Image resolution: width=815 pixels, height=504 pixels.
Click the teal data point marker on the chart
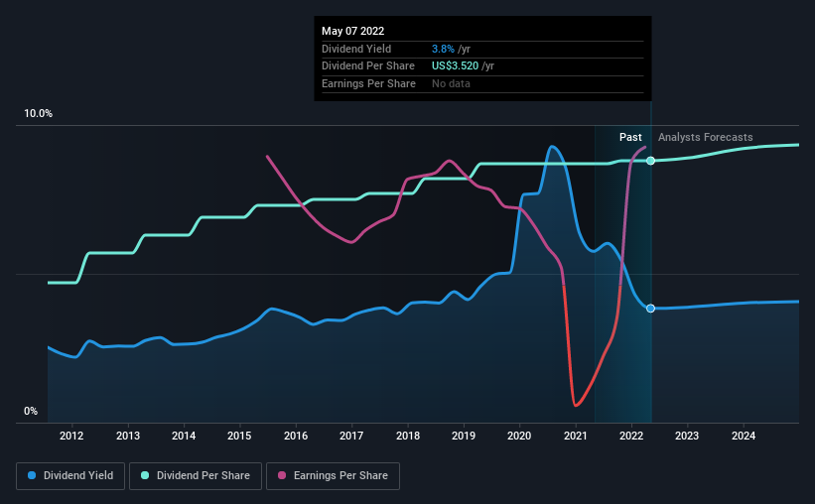click(651, 161)
